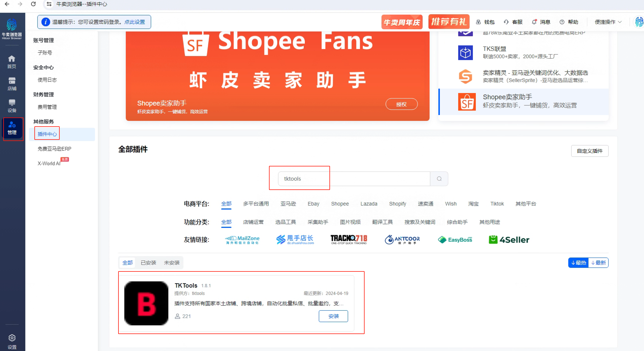The width and height of the screenshot is (644, 351).
Task: Sort plugins by 最热
Action: [x=579, y=263]
